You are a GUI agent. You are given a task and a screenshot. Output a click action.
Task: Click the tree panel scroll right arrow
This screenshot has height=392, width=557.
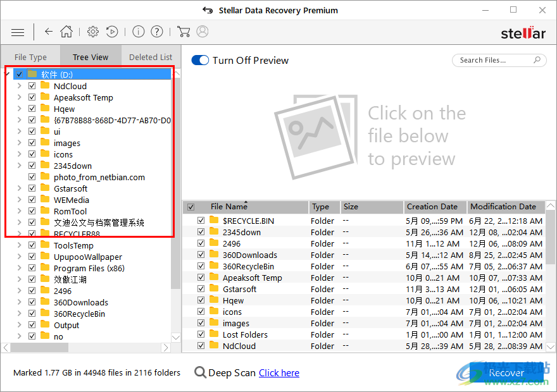[x=166, y=348]
